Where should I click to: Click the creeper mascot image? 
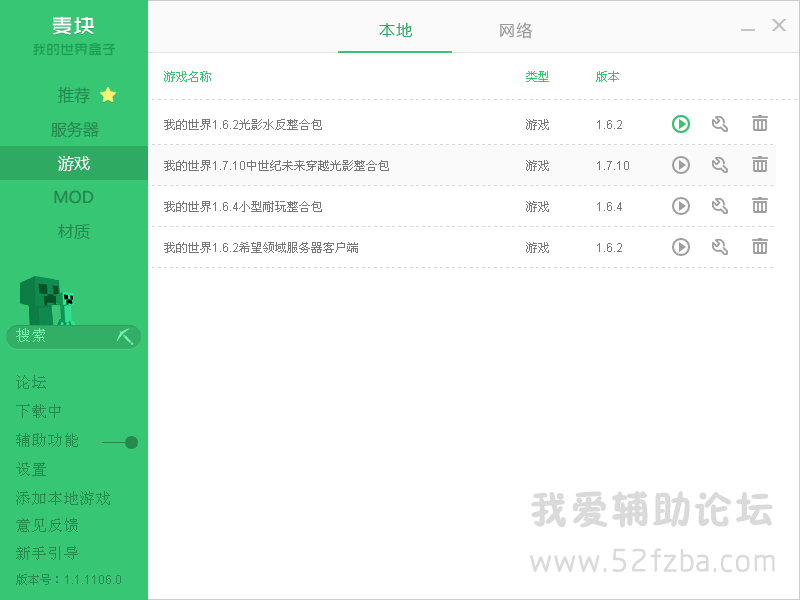[x=47, y=301]
